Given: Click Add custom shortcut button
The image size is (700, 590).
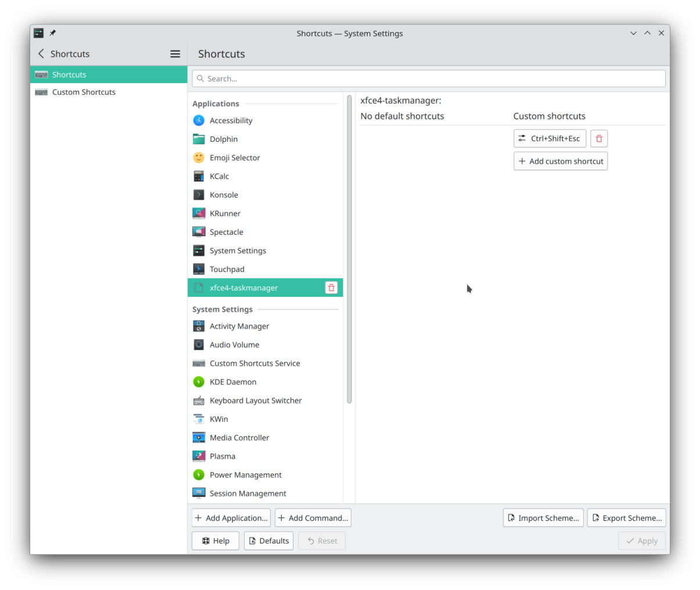Looking at the screenshot, I should [561, 161].
